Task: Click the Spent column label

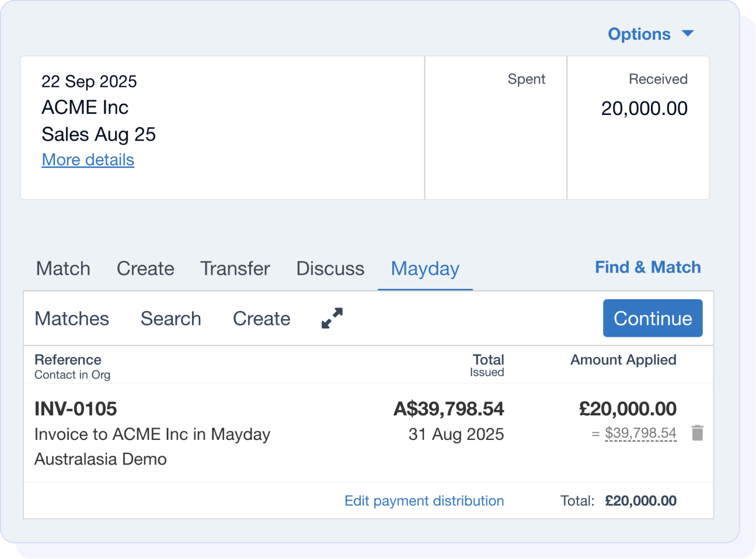Action: [527, 79]
